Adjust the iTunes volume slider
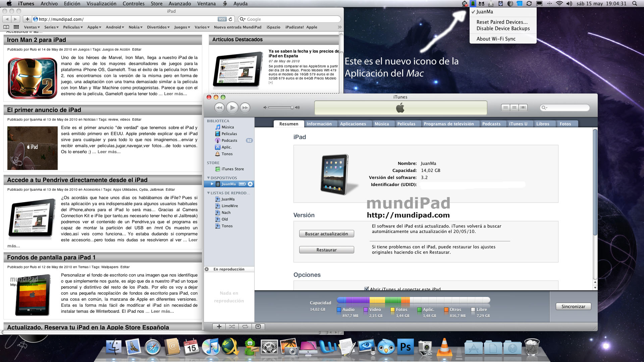Image resolution: width=644 pixels, height=362 pixels. point(281,108)
